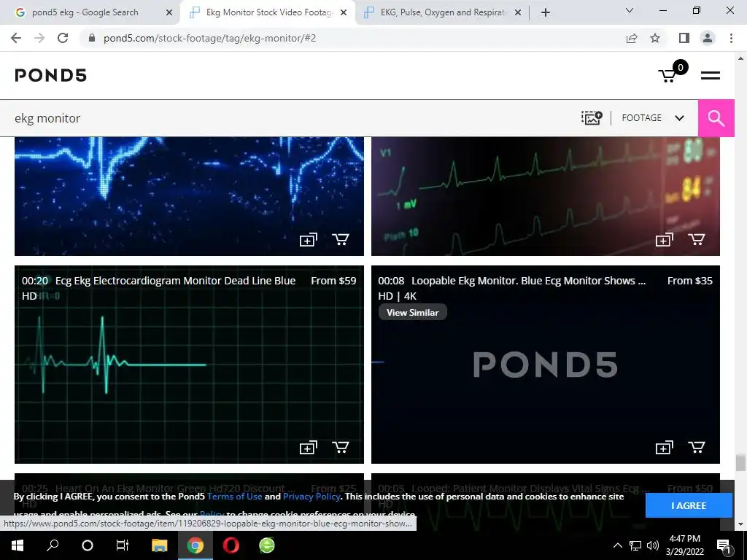Open File Explorer from taskbar

click(160, 545)
